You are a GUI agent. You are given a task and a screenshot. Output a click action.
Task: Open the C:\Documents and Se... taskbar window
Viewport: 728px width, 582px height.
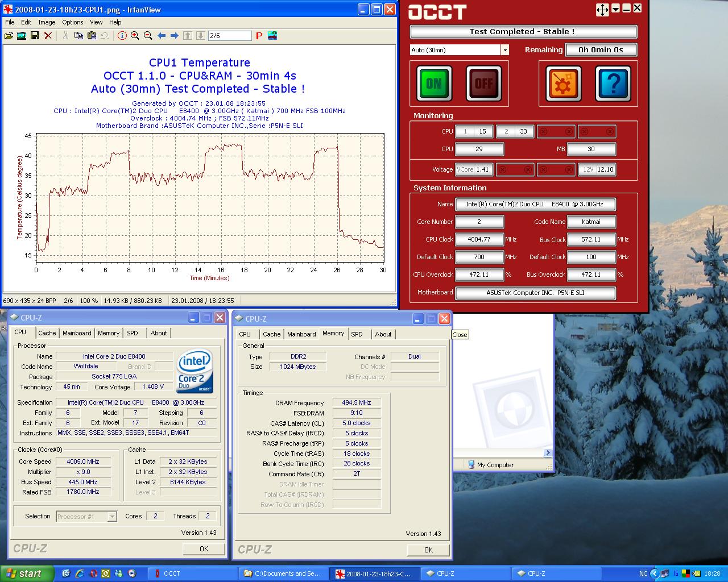[x=283, y=573]
